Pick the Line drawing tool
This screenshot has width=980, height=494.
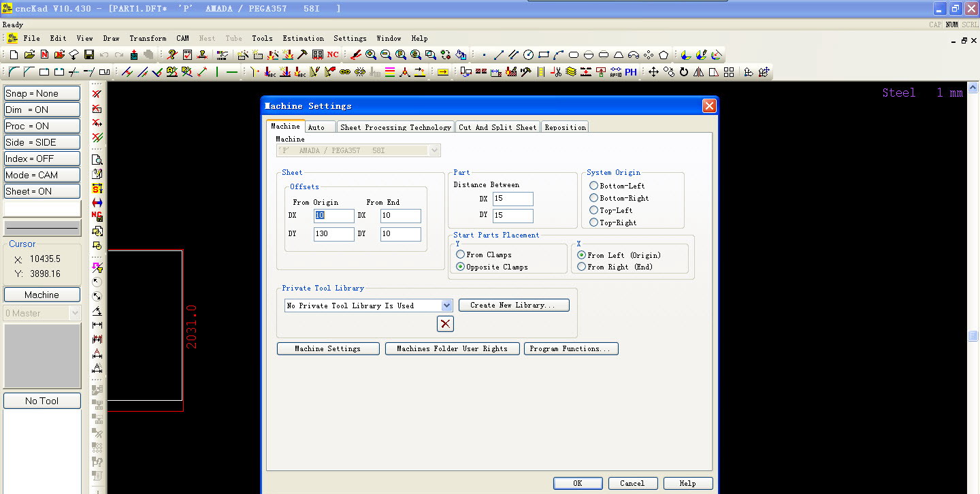pyautogui.click(x=499, y=54)
